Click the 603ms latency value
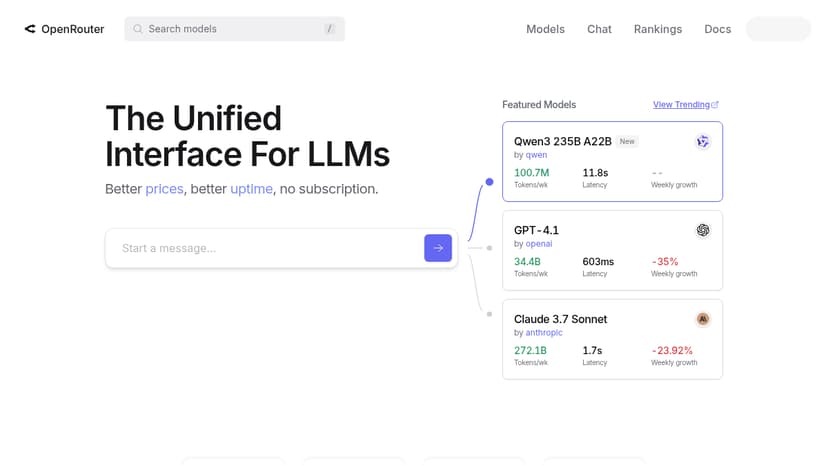Image resolution: width=828 pixels, height=465 pixels. click(x=598, y=261)
